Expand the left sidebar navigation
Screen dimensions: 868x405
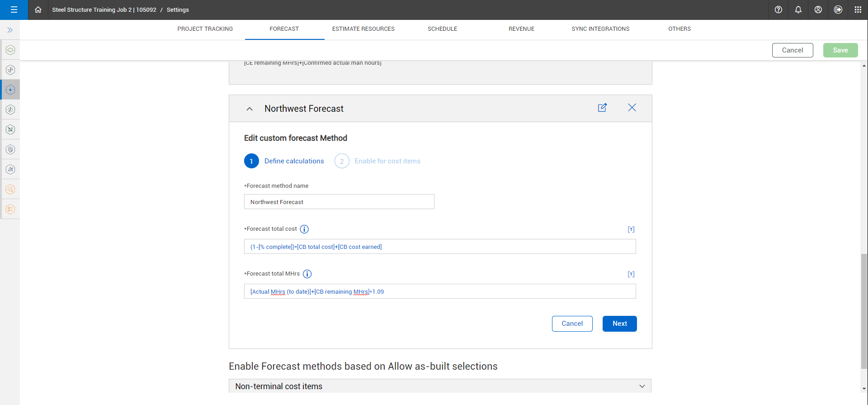coord(10,30)
